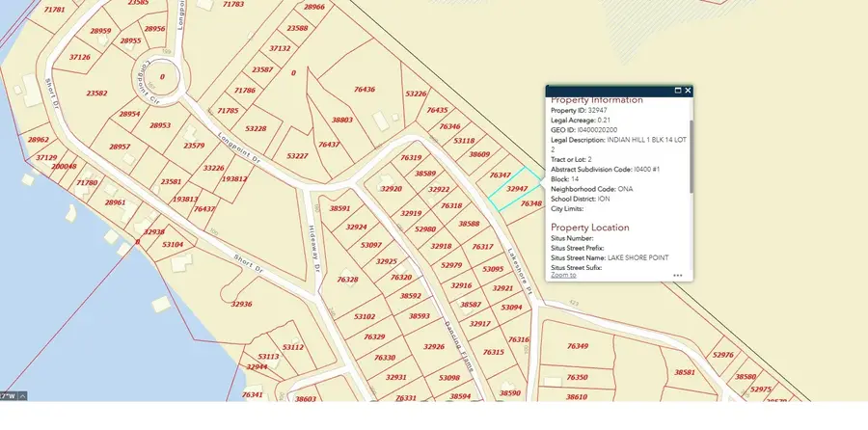Select parcel 23582 near Longpoint Cir
The image size is (868, 430).
point(96,94)
